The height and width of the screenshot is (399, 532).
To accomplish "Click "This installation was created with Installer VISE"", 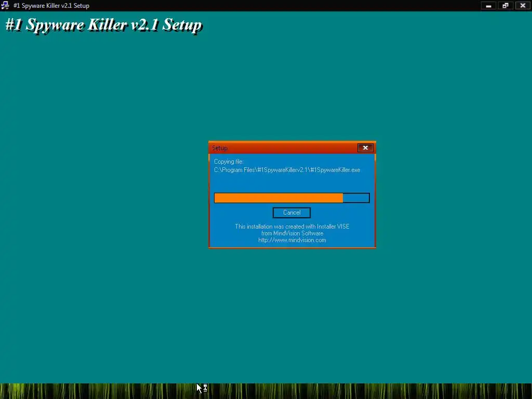I will click(292, 227).
